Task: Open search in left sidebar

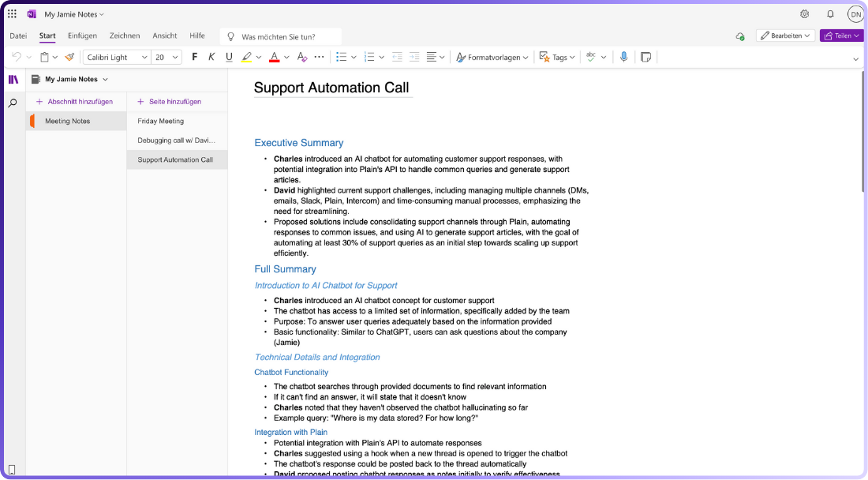Action: click(x=13, y=103)
